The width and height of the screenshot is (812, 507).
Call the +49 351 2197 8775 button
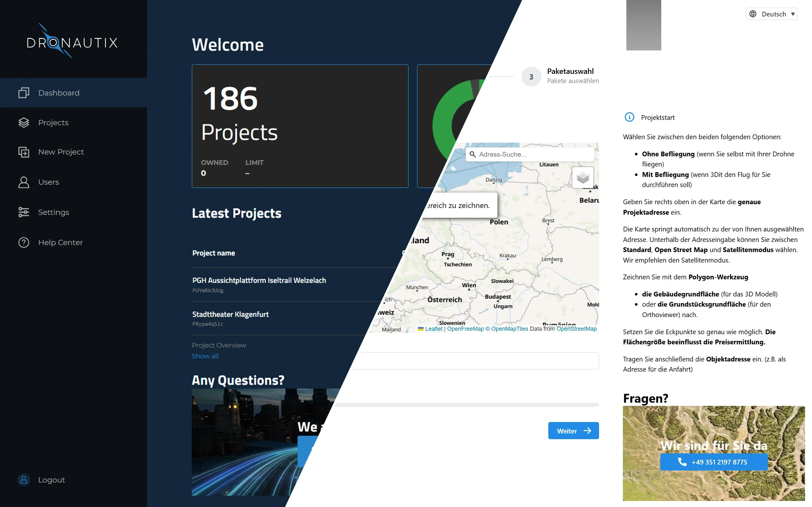pos(713,462)
